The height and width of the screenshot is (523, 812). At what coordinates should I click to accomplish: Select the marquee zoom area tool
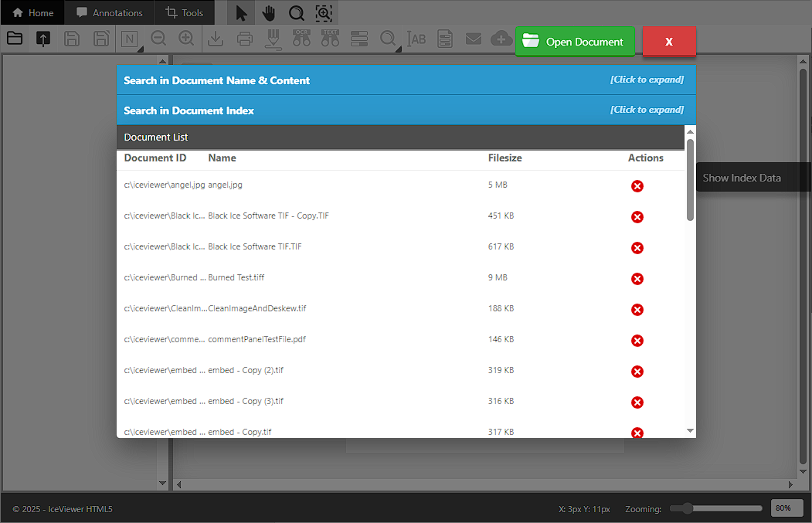click(x=324, y=13)
